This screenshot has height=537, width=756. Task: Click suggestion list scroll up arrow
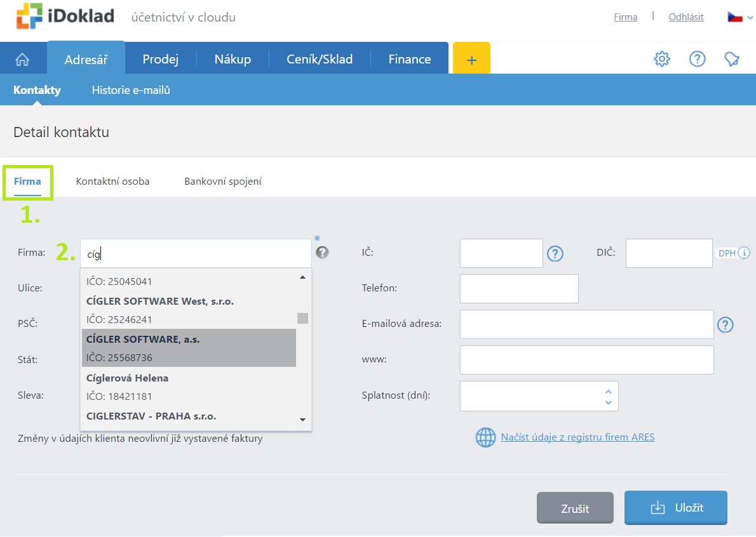point(303,277)
